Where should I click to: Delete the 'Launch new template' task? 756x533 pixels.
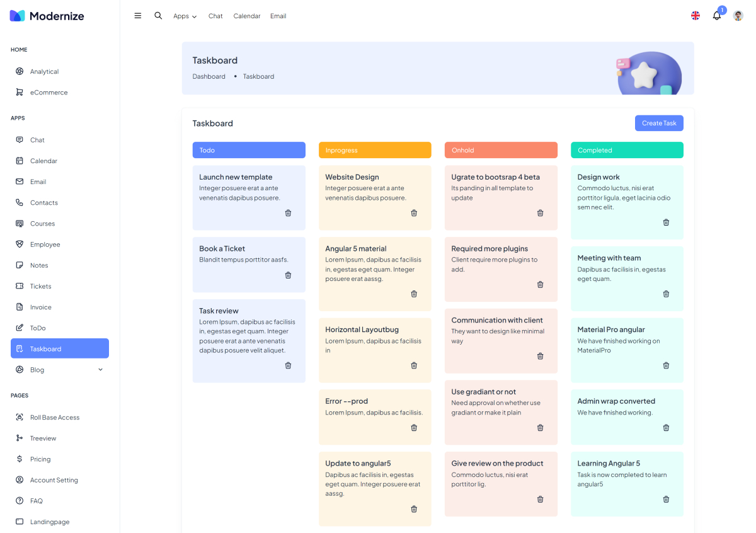click(288, 213)
